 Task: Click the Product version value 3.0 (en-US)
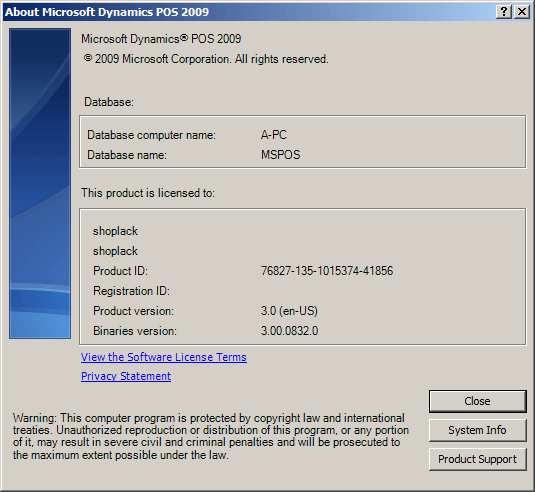[289, 311]
